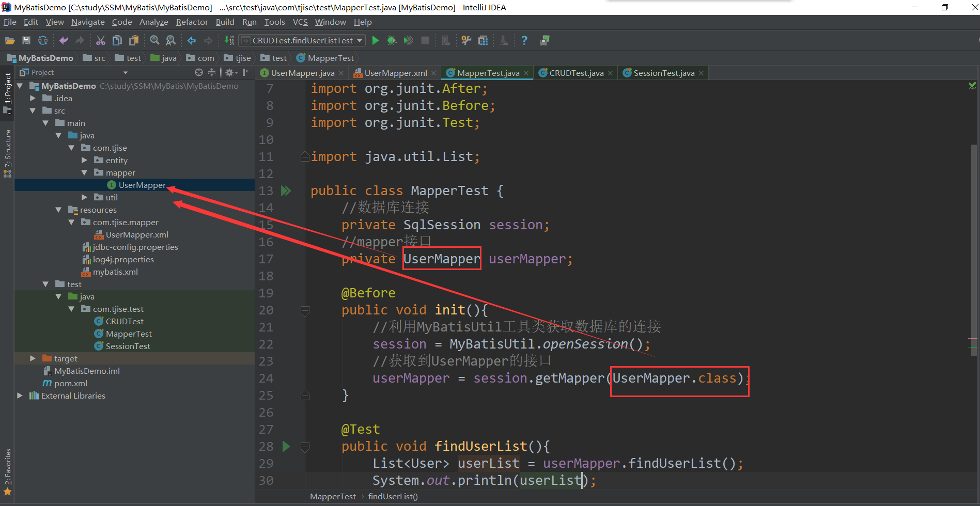Image resolution: width=980 pixels, height=506 pixels.
Task: Open Settings wrench icon
Action: [x=466, y=40]
